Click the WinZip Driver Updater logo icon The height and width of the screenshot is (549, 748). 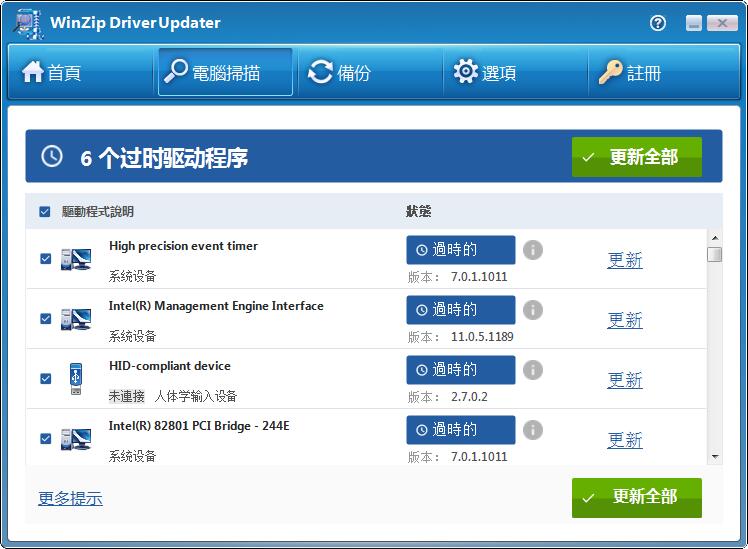(28, 23)
